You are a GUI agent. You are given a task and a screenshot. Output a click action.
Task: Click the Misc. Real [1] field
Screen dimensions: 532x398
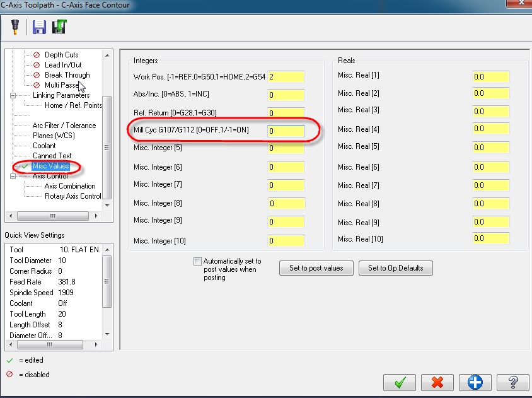coord(490,77)
